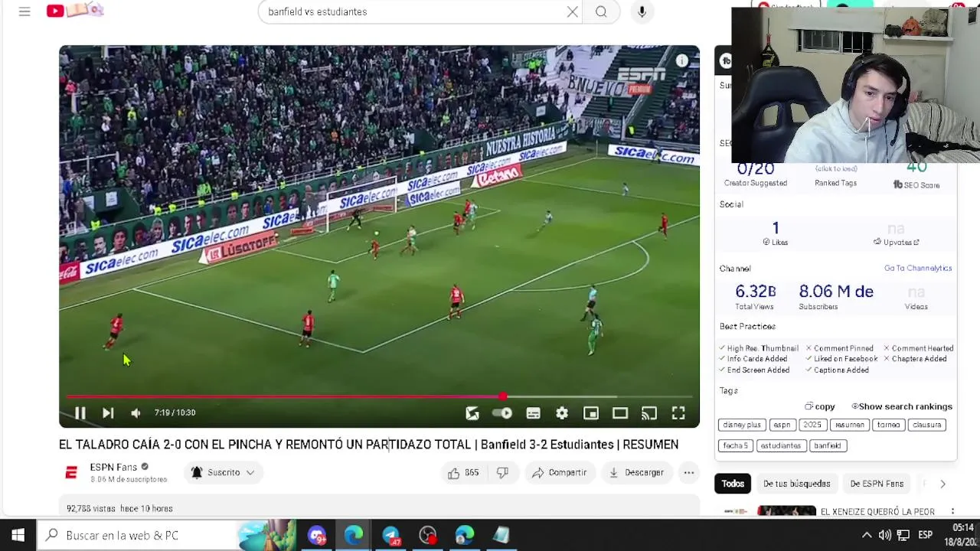
Task: Click the TubeBuddy icon in the player controls
Action: point(472,413)
